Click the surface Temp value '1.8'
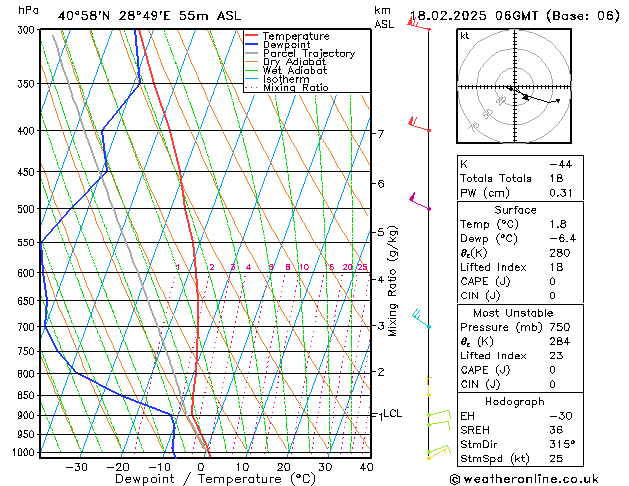The width and height of the screenshot is (629, 486). point(558,224)
